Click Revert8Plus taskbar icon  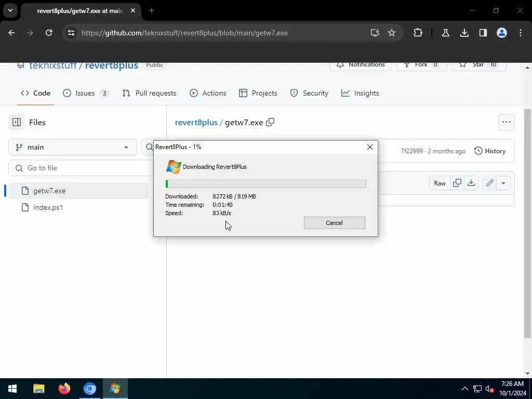(x=115, y=389)
